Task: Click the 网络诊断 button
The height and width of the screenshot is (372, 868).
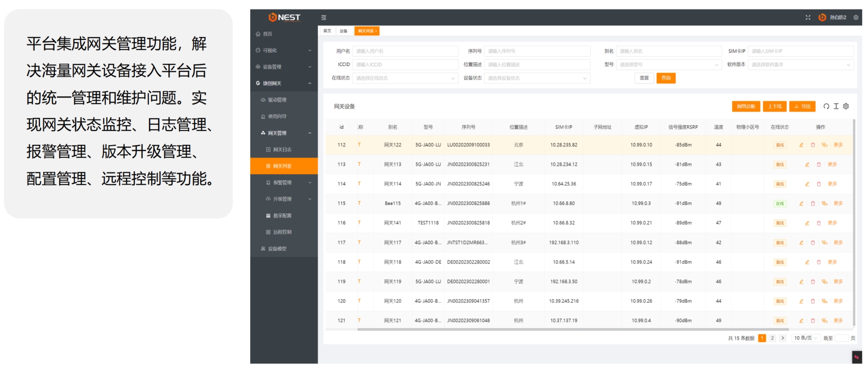Action: (746, 106)
